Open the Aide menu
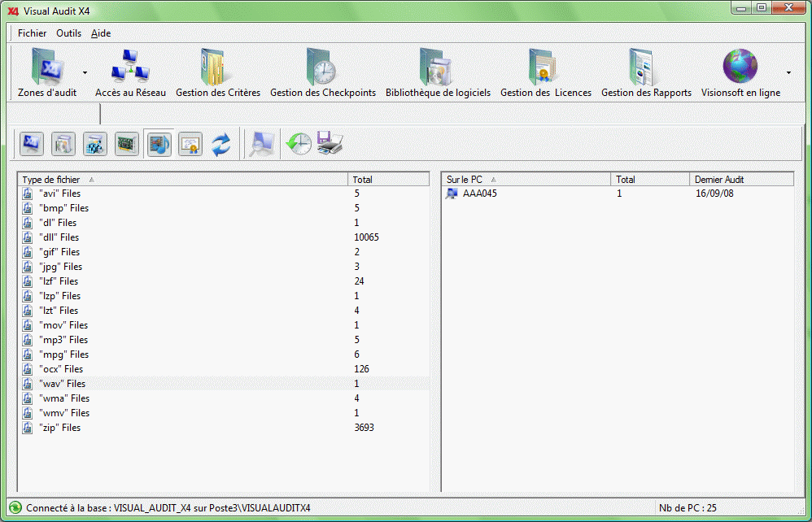Viewport: 812px width, 522px height. tap(101, 33)
